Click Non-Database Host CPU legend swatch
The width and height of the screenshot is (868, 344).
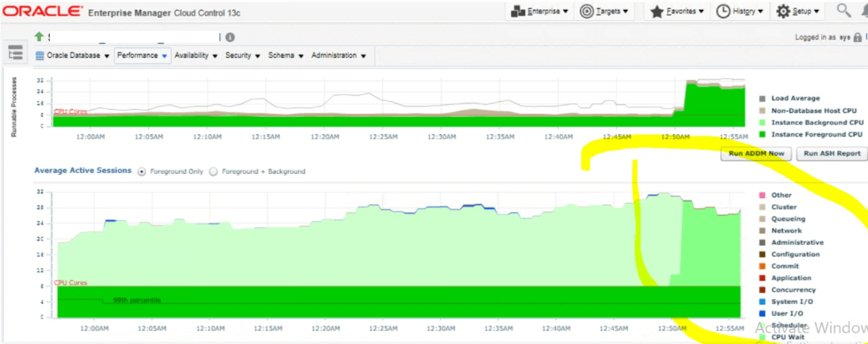(x=762, y=111)
